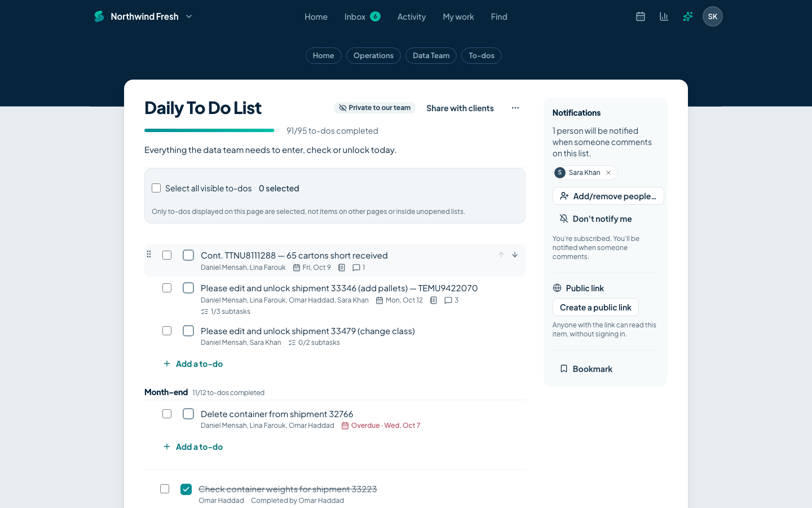Navigate to the Data Team breadcrumb
Image resolution: width=812 pixels, height=508 pixels.
click(431, 55)
